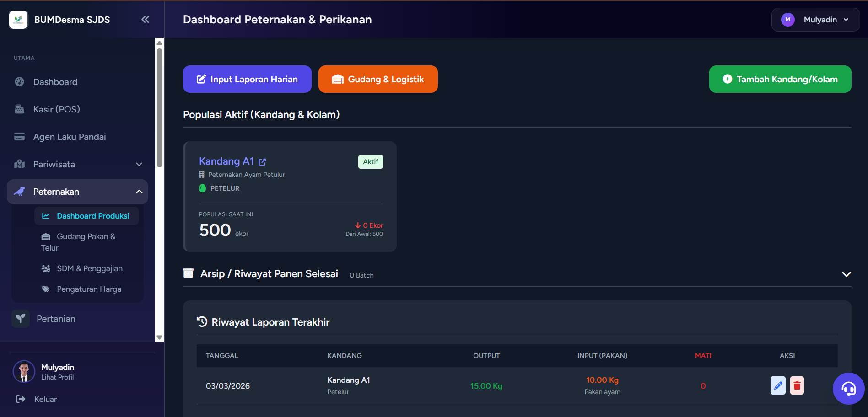
Task: Expand the Pariwisata submenu
Action: tap(139, 164)
